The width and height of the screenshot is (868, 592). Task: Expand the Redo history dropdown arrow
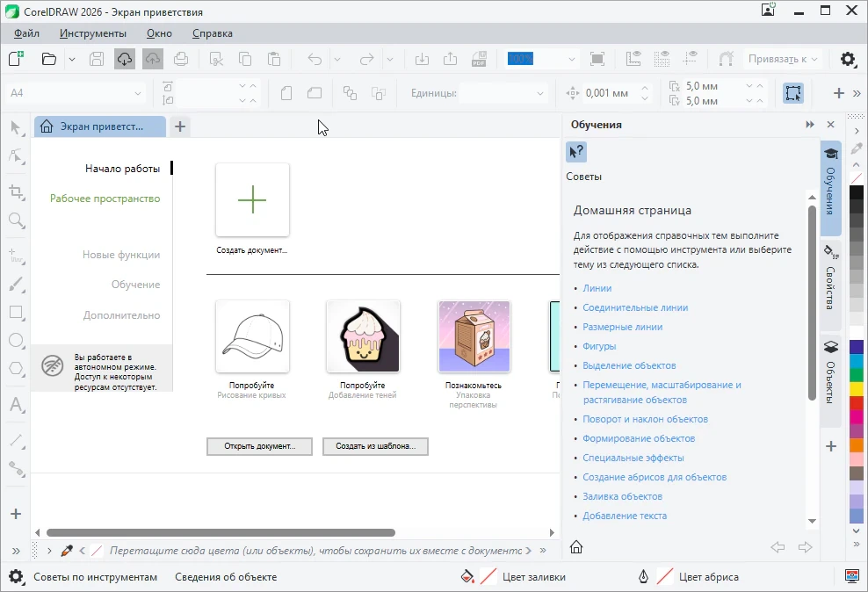(390, 59)
